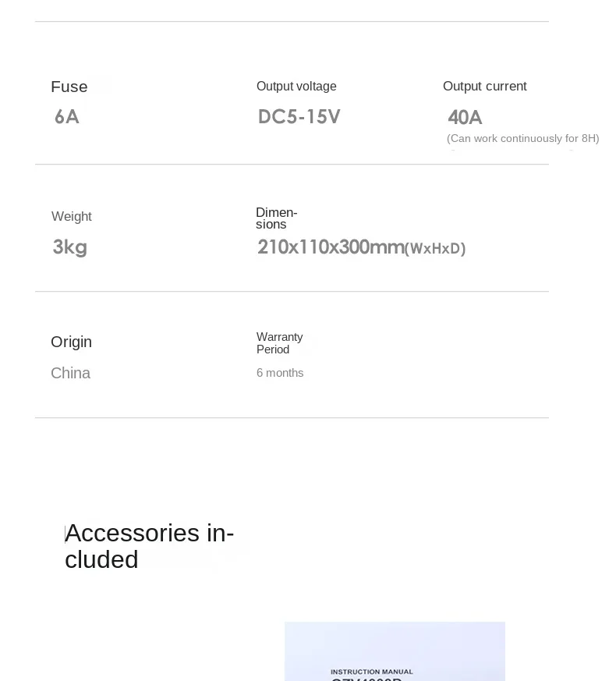Image resolution: width=616 pixels, height=681 pixels.
Task: Click the Warranty Period label
Action: [x=280, y=343]
